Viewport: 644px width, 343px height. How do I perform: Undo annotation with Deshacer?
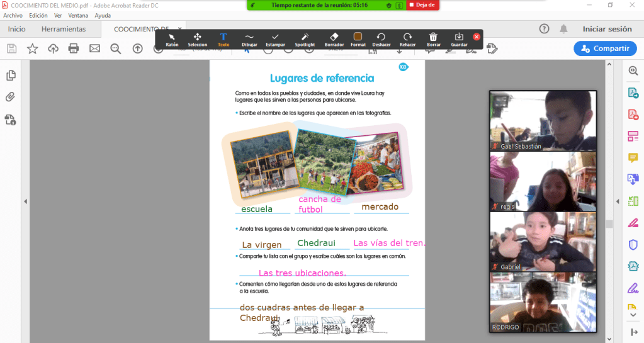click(x=381, y=40)
